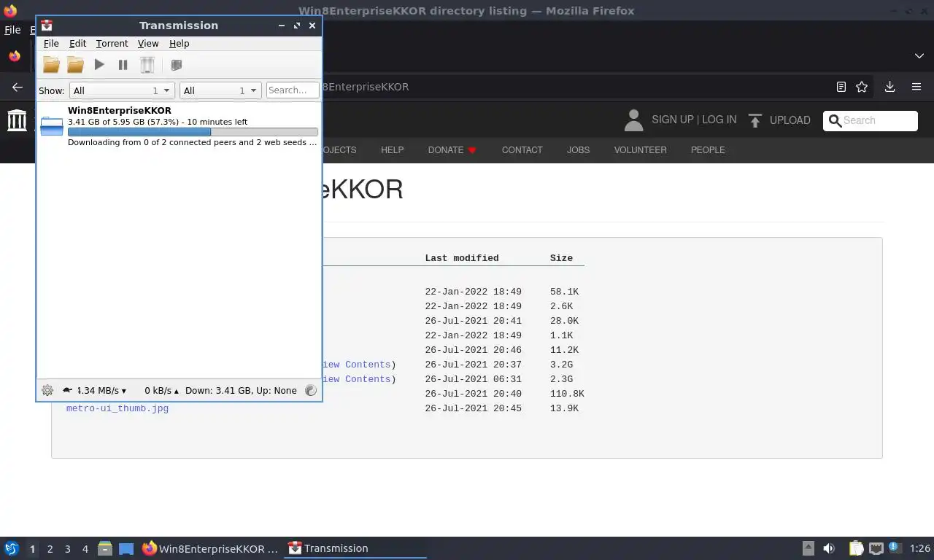This screenshot has width=934, height=560.
Task: Switch to virtual desktop 3 in the pager
Action: [67, 549]
